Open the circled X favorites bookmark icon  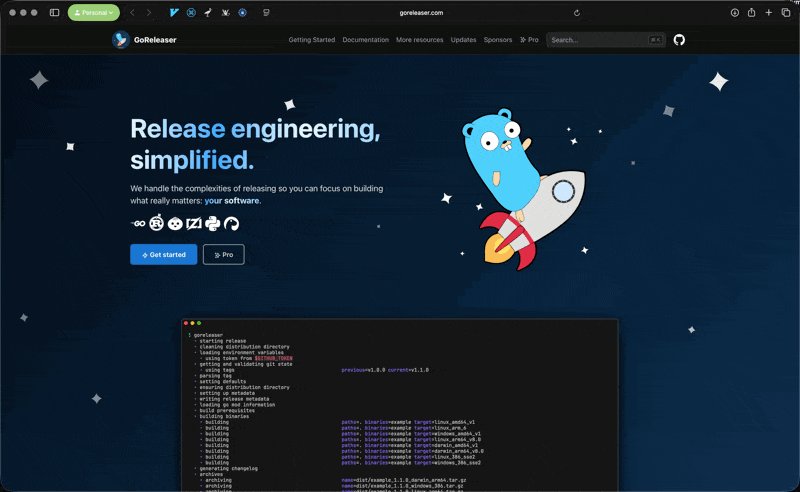pyautogui.click(x=191, y=13)
